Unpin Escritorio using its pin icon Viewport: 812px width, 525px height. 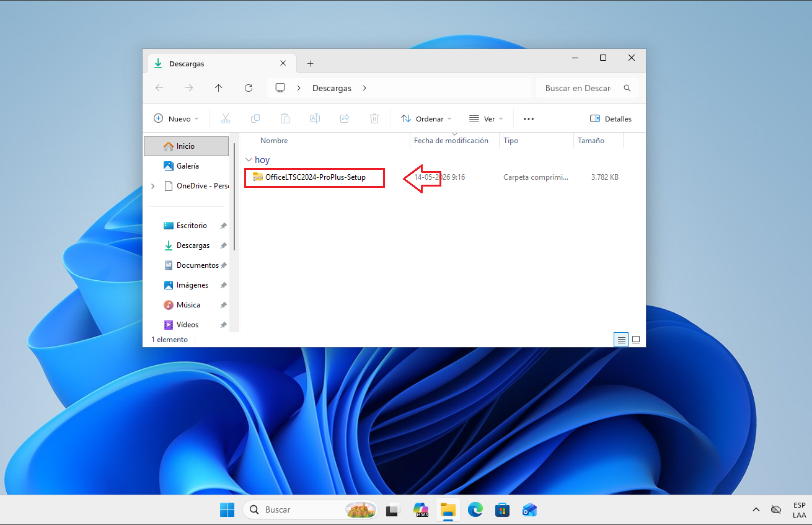(x=223, y=226)
